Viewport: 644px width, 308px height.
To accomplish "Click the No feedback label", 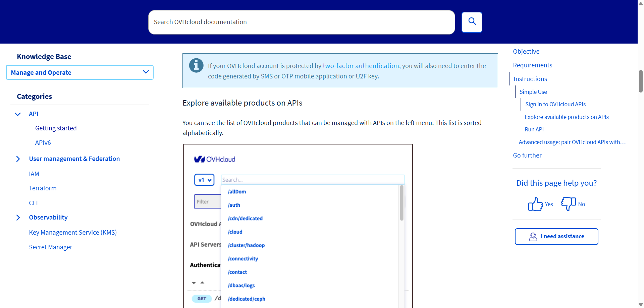I will click(582, 204).
